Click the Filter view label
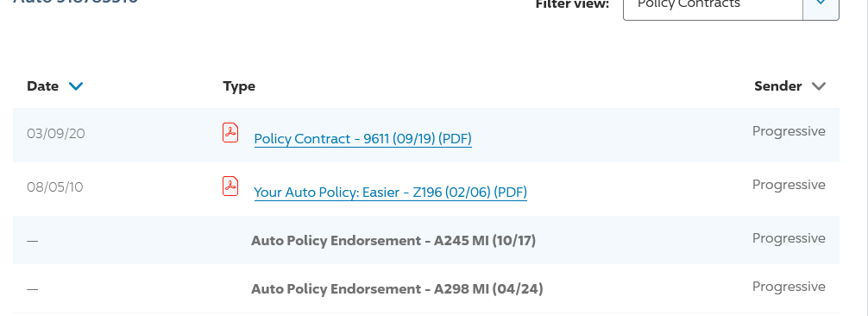The width and height of the screenshot is (868, 316). (572, 4)
